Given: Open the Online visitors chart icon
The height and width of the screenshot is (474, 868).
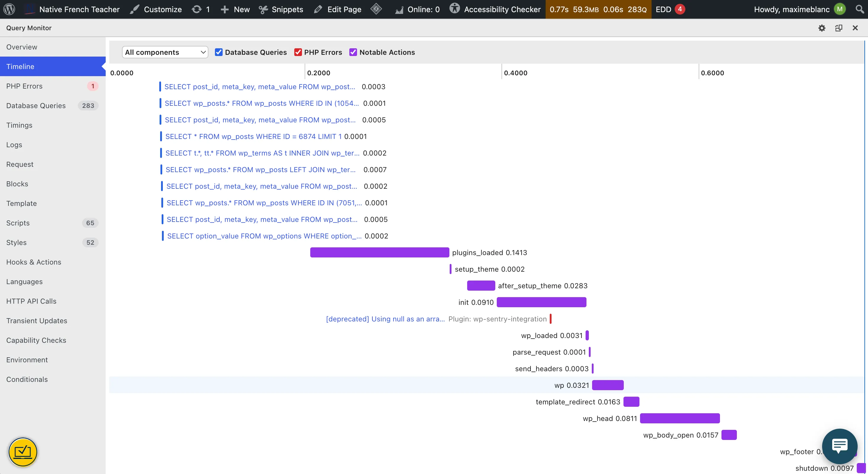Looking at the screenshot, I should point(399,10).
